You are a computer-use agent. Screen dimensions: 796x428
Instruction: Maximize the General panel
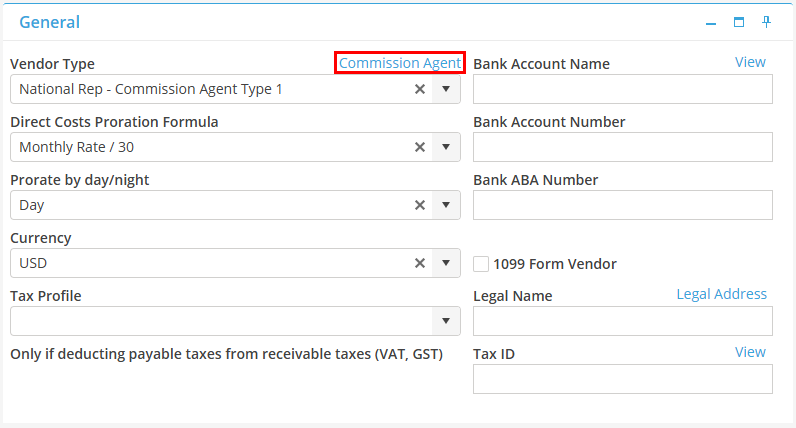click(x=739, y=22)
